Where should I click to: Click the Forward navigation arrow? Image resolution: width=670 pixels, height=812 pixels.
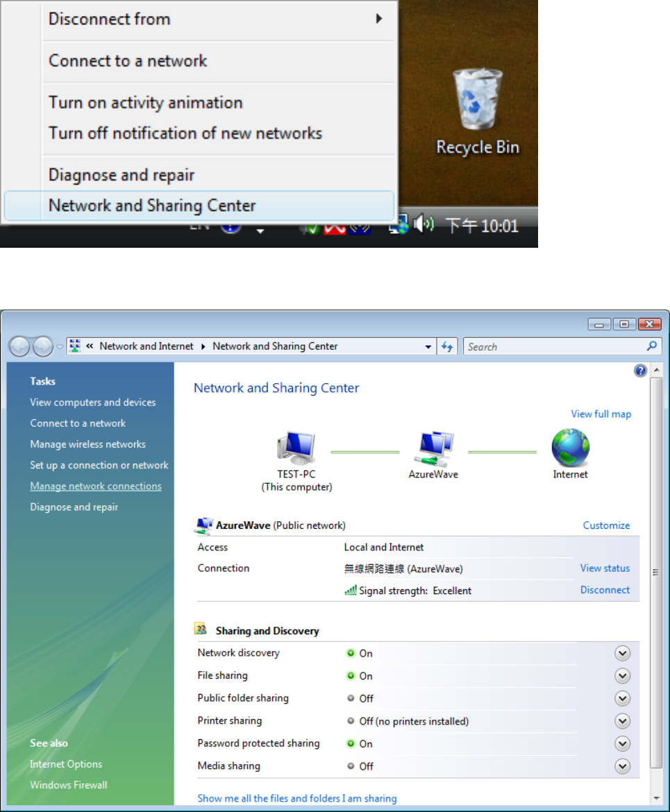43,346
